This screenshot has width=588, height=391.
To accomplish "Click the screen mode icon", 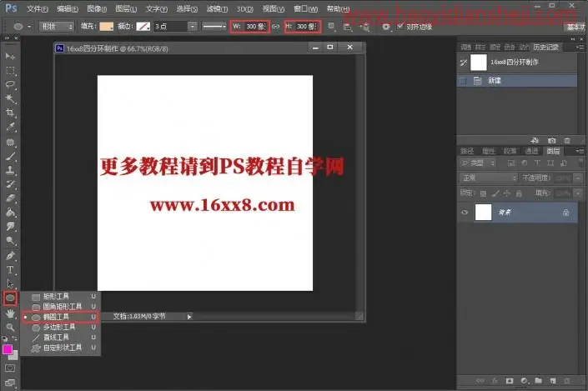I will tap(10, 383).
